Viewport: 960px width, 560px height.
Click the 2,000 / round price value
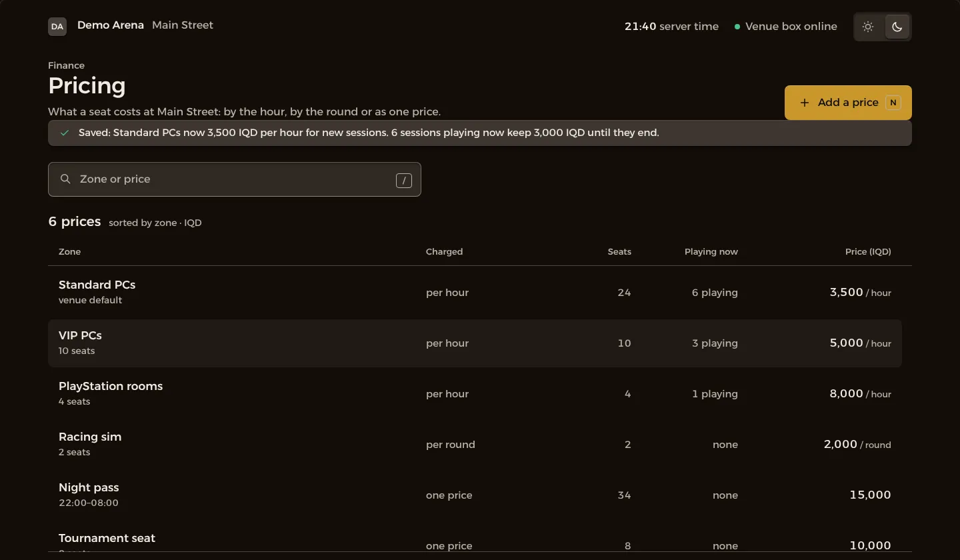[857, 444]
